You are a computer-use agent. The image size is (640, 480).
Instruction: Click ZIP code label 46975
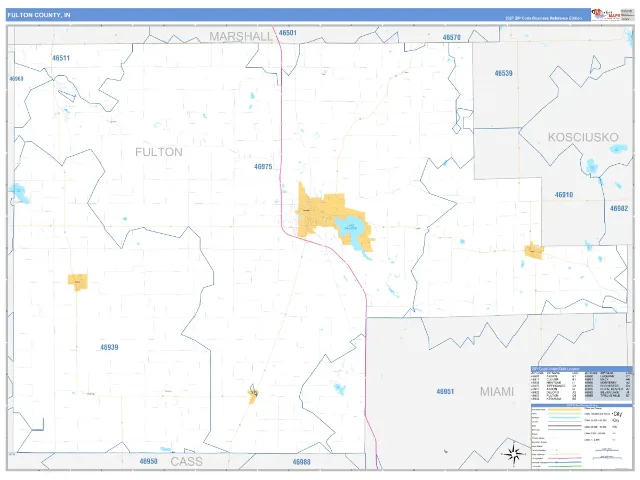(x=263, y=167)
